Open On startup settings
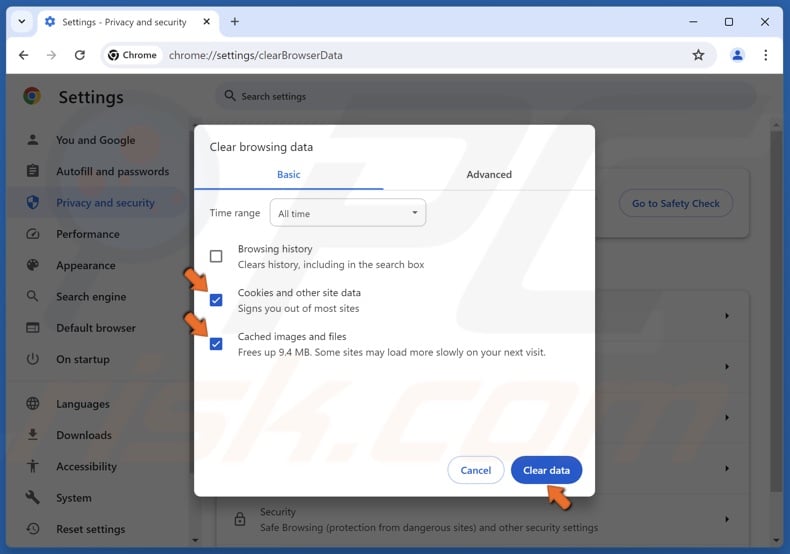 coord(83,359)
